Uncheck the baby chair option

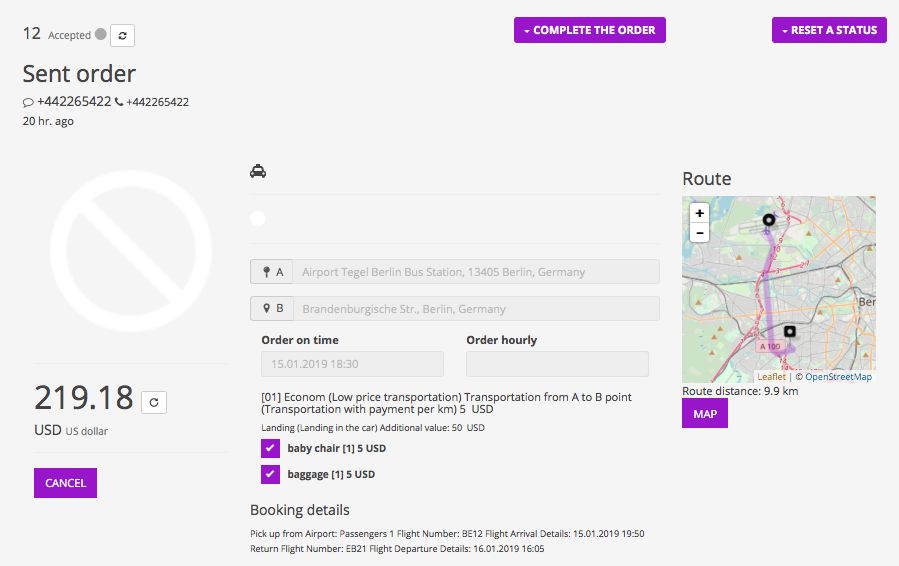[x=270, y=448]
